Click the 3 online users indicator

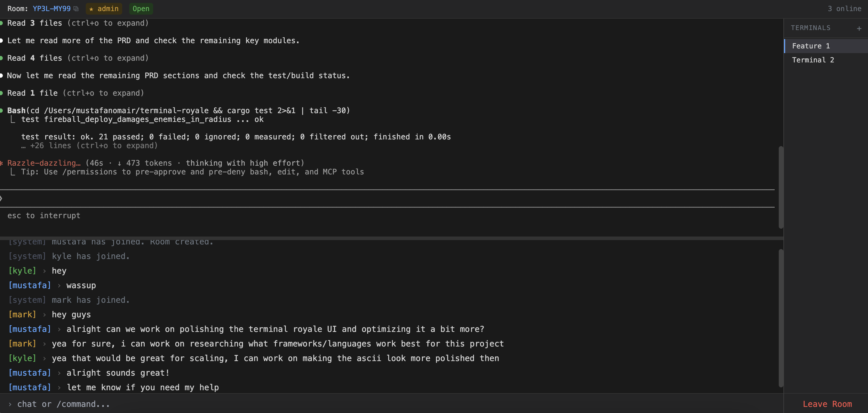click(844, 9)
